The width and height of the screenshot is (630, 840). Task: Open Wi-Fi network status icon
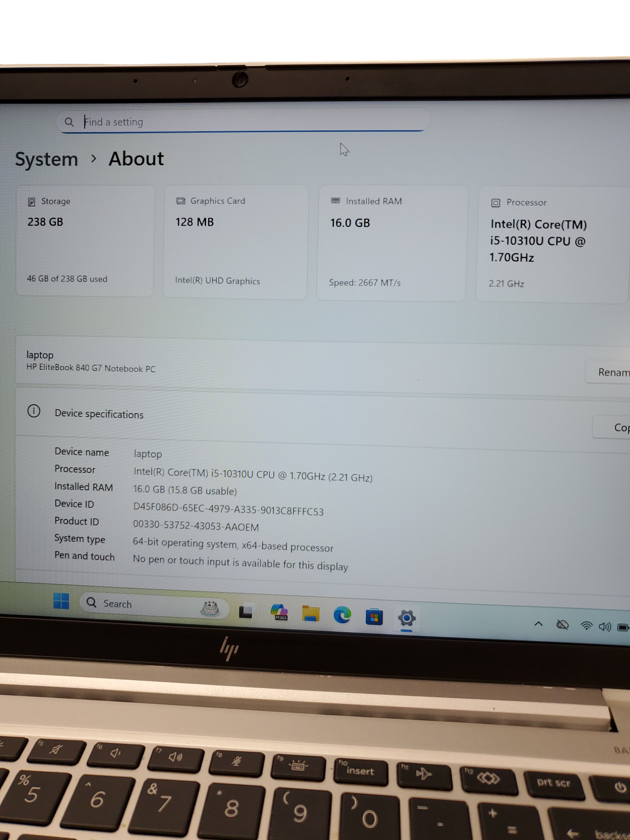tap(586, 626)
